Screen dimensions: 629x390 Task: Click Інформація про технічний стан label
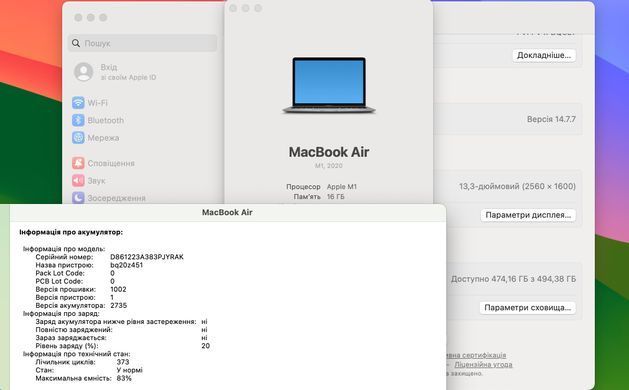(76, 354)
